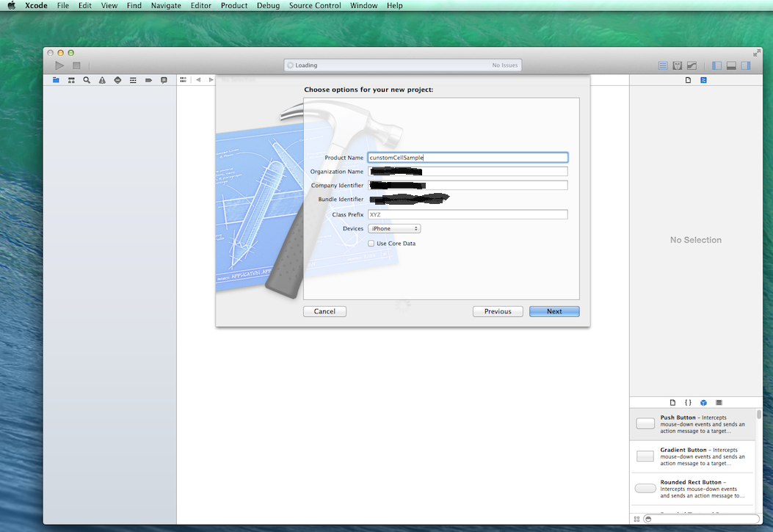The image size is (773, 532).
Task: Open the Code Snippet library braces icon
Action: pyautogui.click(x=688, y=402)
